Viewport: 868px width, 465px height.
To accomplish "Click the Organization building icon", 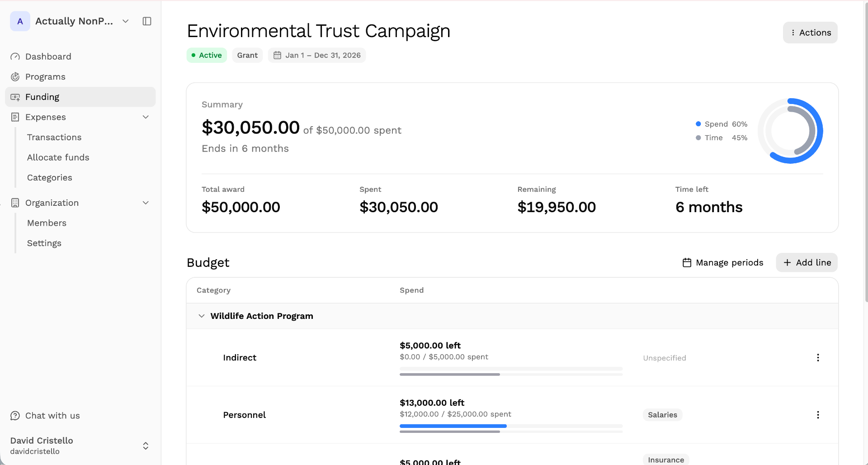I will tap(15, 203).
